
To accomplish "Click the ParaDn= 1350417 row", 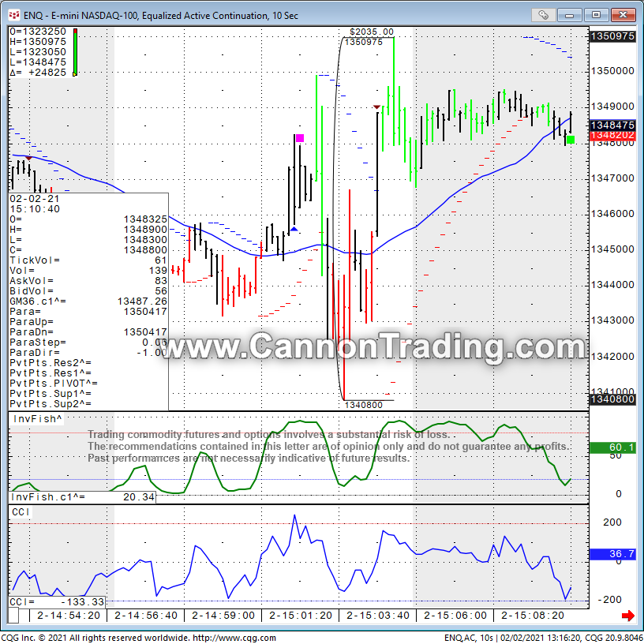I will point(88,332).
